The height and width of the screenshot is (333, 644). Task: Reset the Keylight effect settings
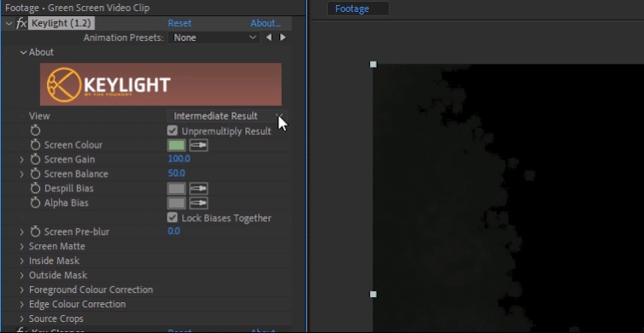tap(179, 23)
